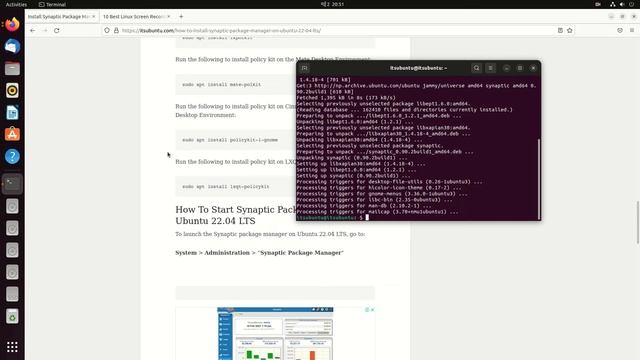The width and height of the screenshot is (640, 360).
Task: Click the Firefox page vertical scrollbar
Action: coord(638,222)
